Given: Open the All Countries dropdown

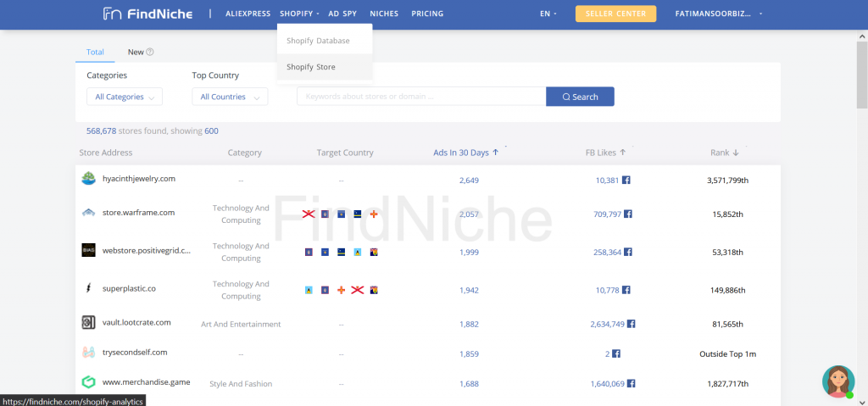Looking at the screenshot, I should click(x=230, y=97).
